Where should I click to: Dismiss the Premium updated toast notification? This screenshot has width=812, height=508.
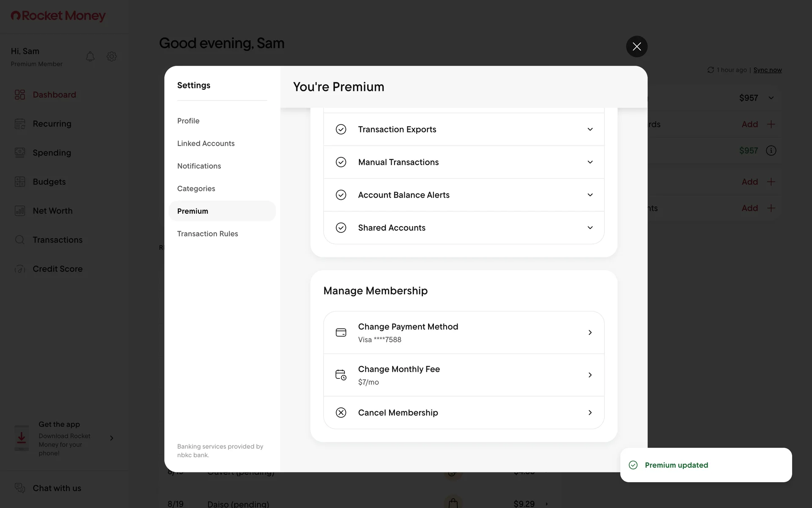tap(705, 465)
